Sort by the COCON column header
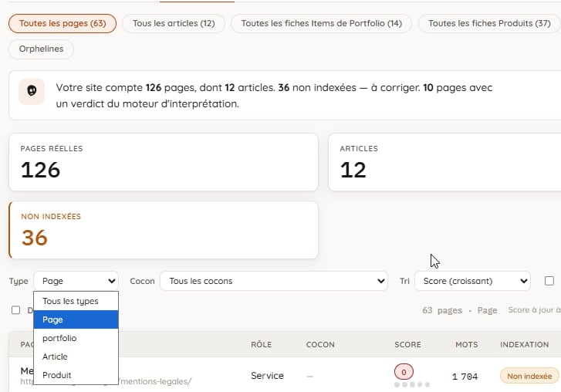This screenshot has width=561, height=392. point(320,345)
